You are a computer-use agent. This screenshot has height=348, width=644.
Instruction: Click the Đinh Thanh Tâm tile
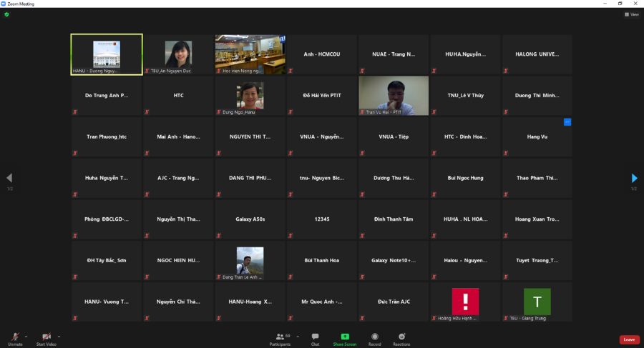coord(394,219)
